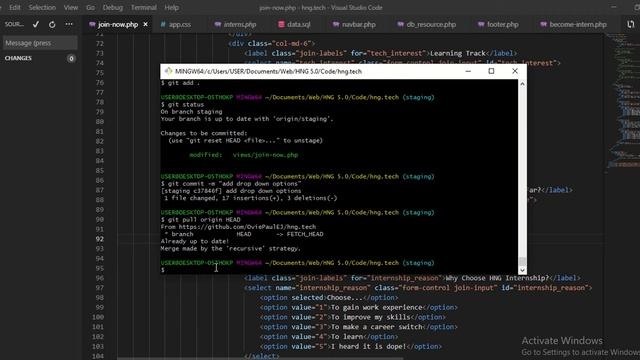Click the code minimap on the right

pos(622,102)
